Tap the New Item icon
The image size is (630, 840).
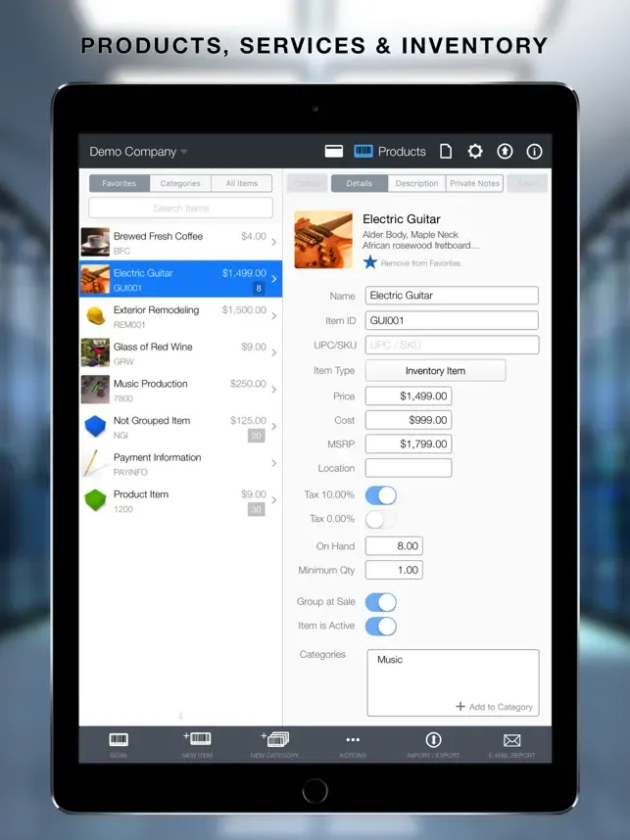click(197, 739)
